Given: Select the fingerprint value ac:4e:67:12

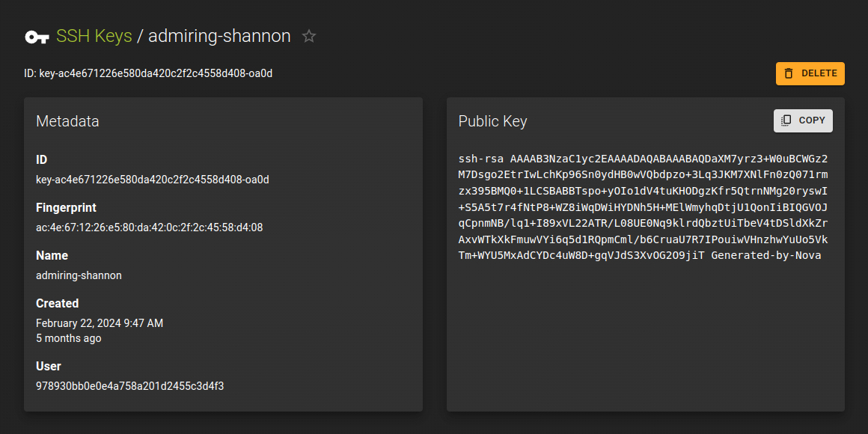Looking at the screenshot, I should coord(150,227).
